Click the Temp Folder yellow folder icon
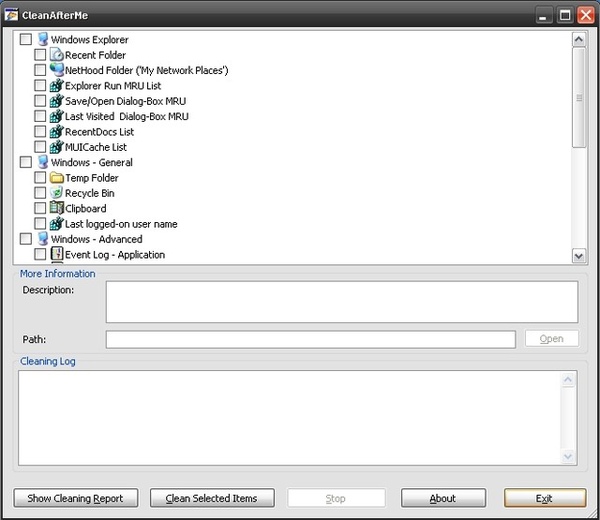Image resolution: width=600 pixels, height=520 pixels. (x=57, y=178)
